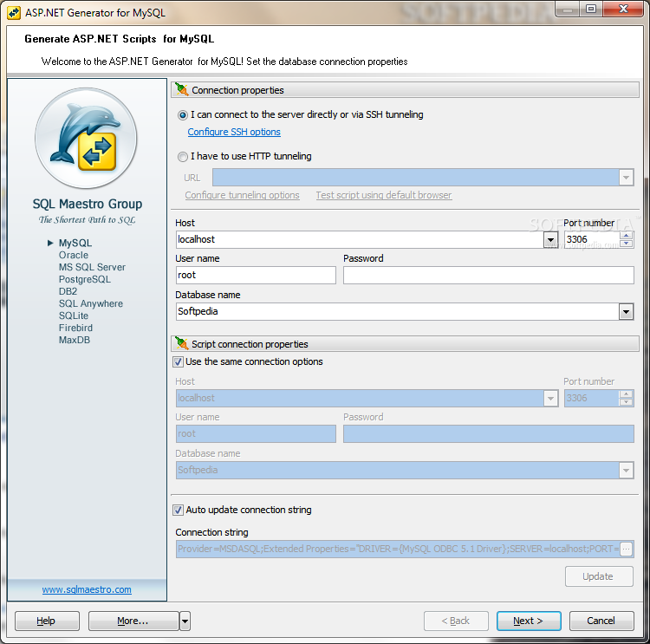
Task: Select MySQL in the product list
Action: [x=75, y=243]
